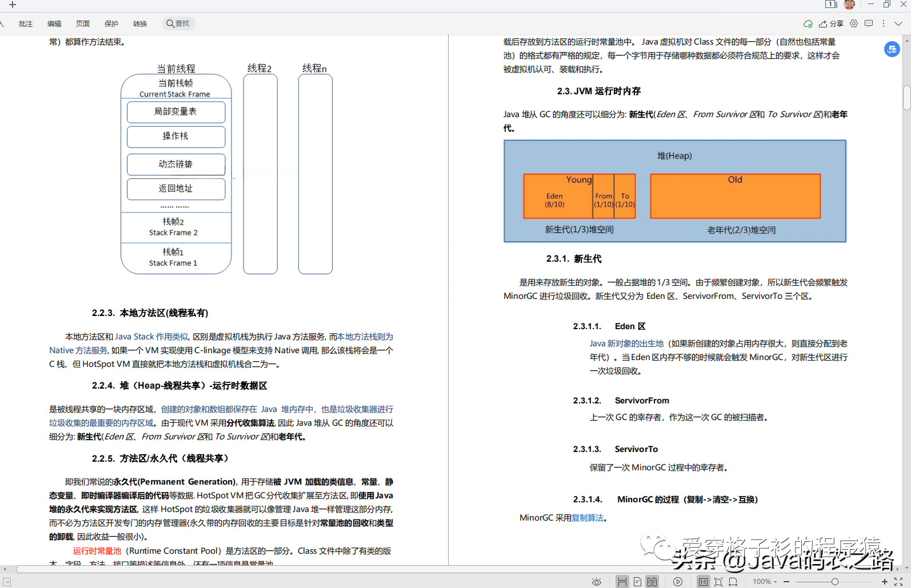This screenshot has height=588, width=911.
Task: Open the 100% zoom level dropdown
Action: [765, 582]
